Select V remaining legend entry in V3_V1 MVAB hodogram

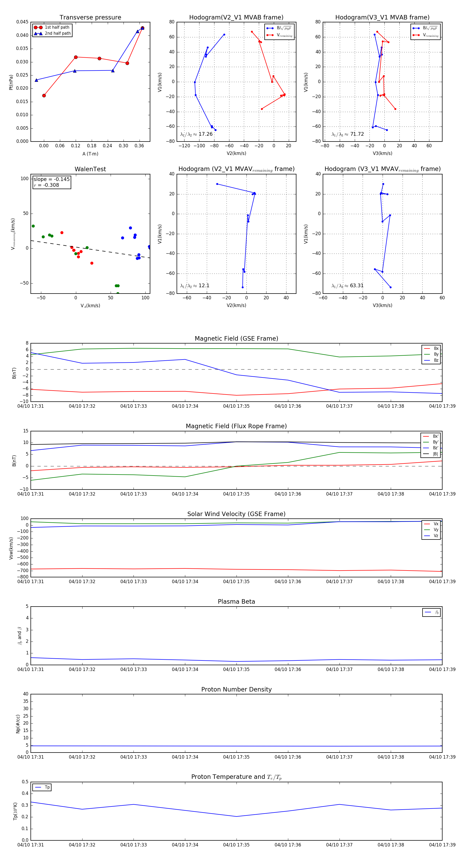pos(425,35)
